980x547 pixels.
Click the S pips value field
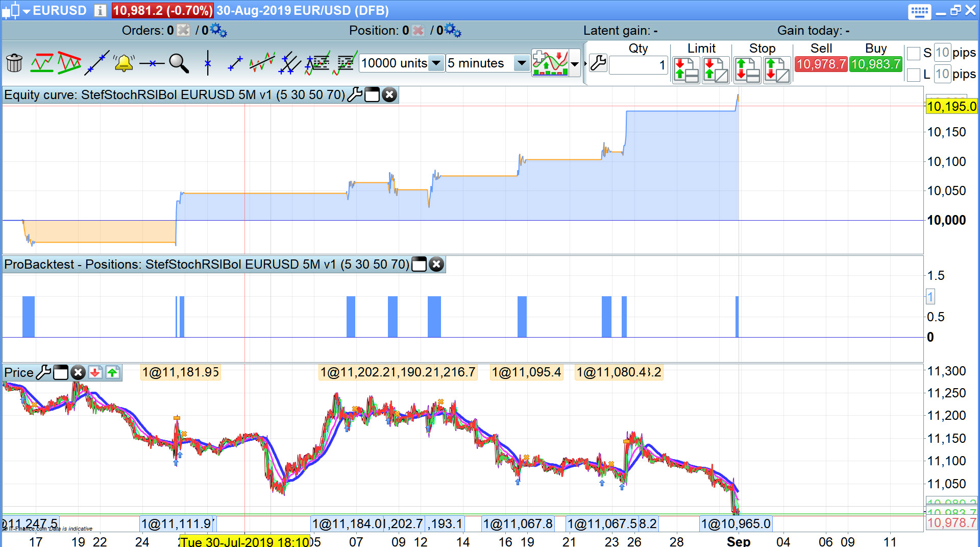point(942,53)
